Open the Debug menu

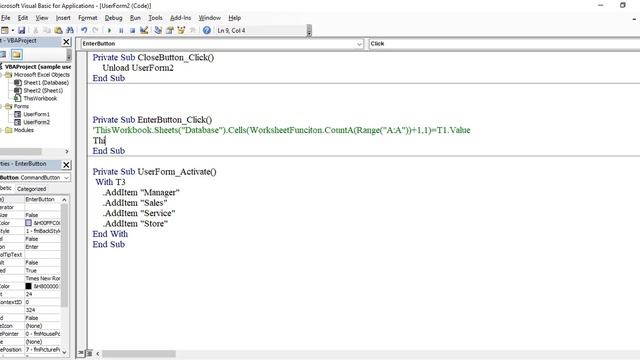[x=113, y=18]
